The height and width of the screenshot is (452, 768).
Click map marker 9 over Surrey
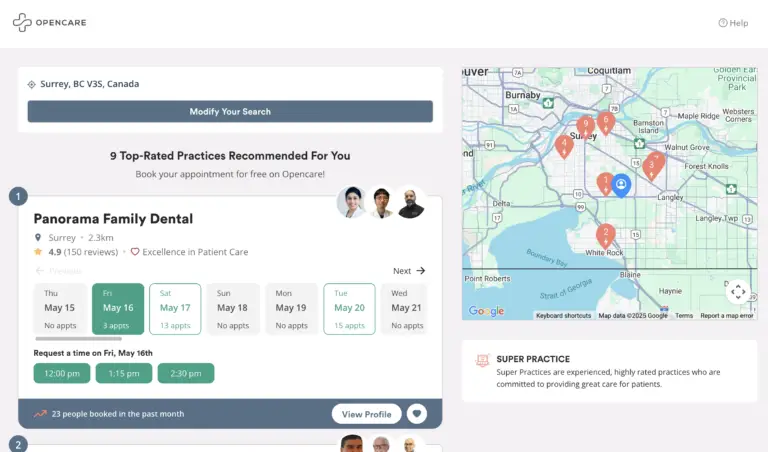585,127
